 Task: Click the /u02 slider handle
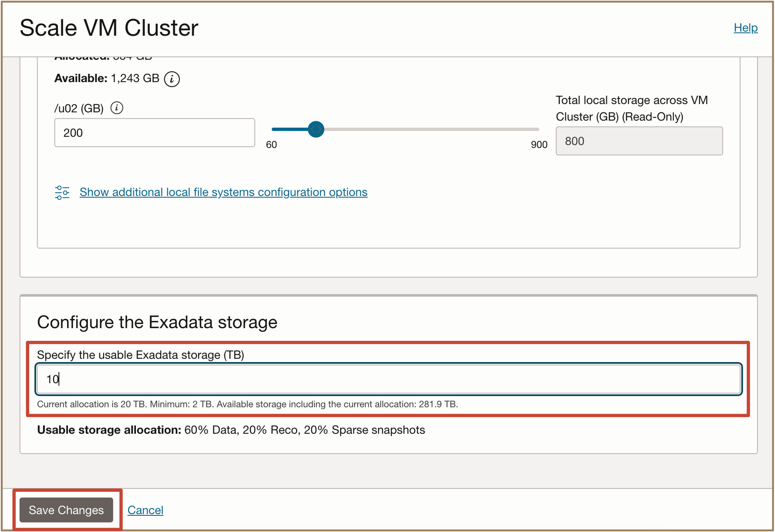point(316,129)
